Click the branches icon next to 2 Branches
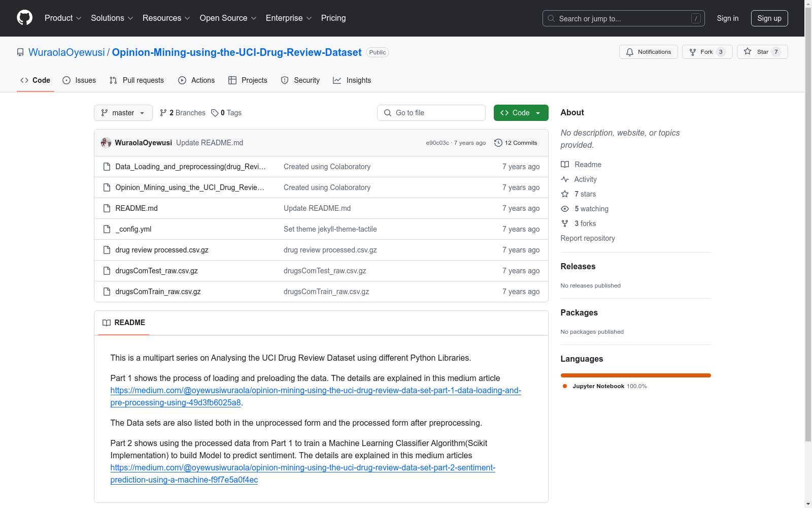The image size is (812, 508). 163,113
